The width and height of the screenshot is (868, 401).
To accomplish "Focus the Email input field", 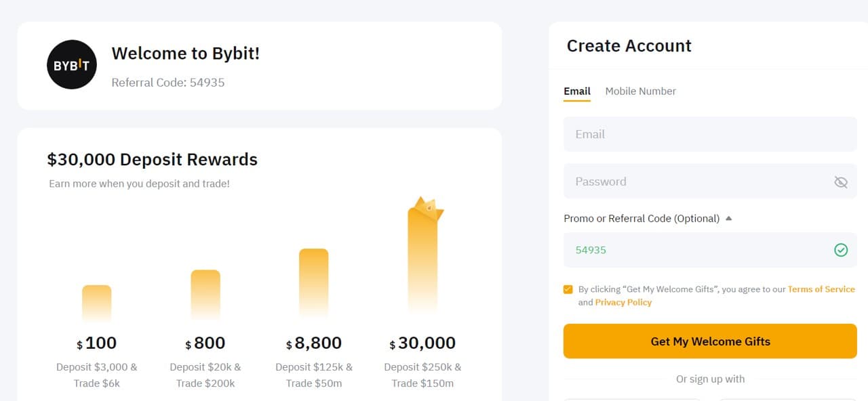I will (x=710, y=134).
